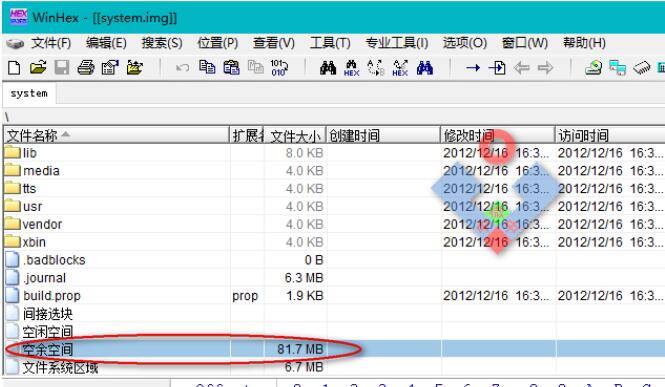
Task: Open the 搜索(S) menu
Action: coord(162,43)
